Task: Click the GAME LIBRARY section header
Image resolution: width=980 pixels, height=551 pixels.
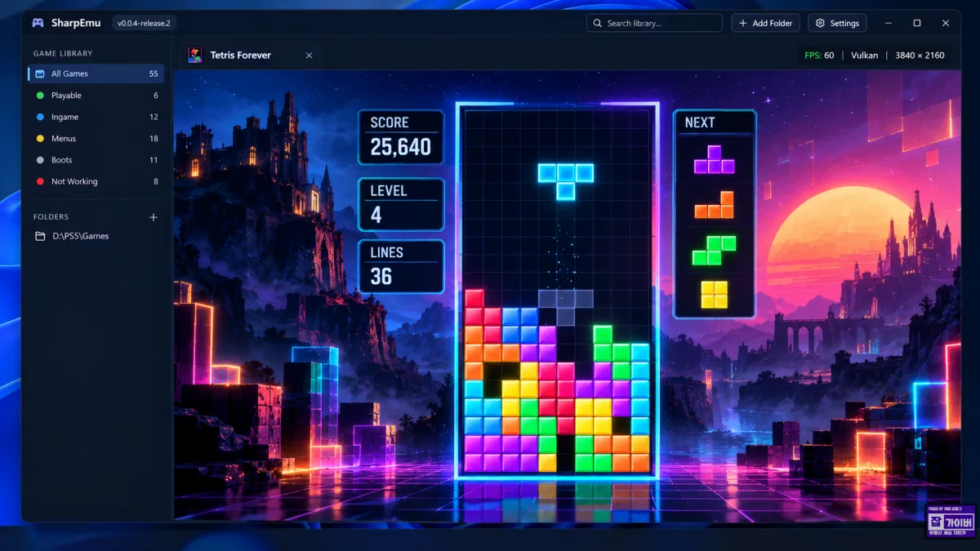Action: (63, 54)
